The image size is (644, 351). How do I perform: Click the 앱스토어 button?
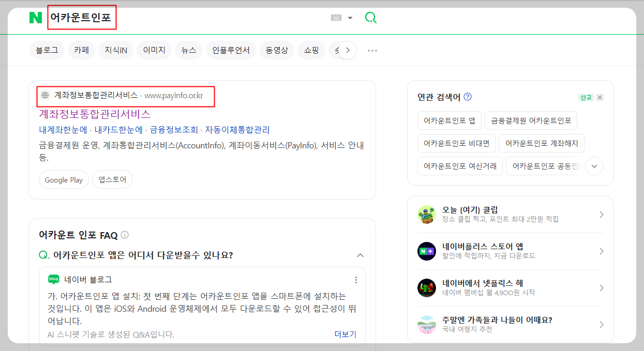pyautogui.click(x=112, y=180)
